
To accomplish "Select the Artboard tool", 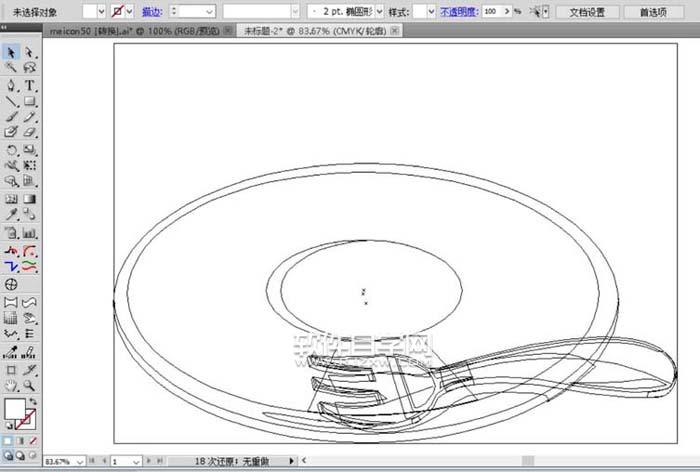I will coord(11,370).
